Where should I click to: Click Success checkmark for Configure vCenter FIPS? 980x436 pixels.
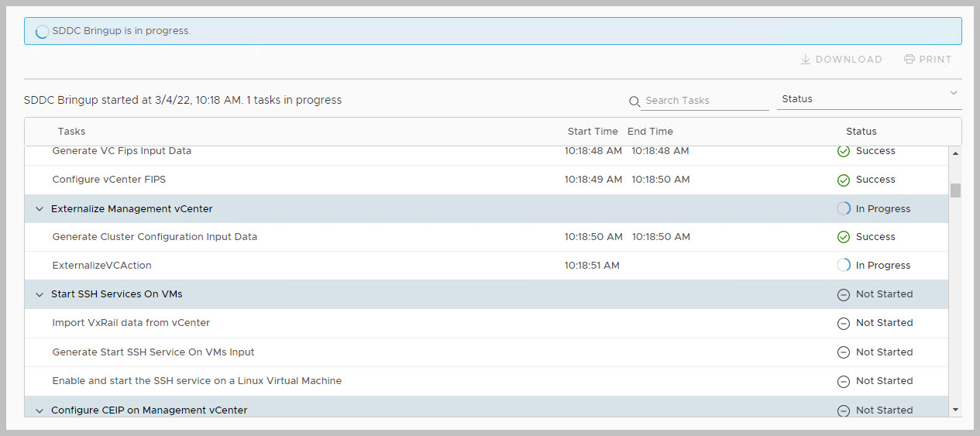pyautogui.click(x=844, y=180)
